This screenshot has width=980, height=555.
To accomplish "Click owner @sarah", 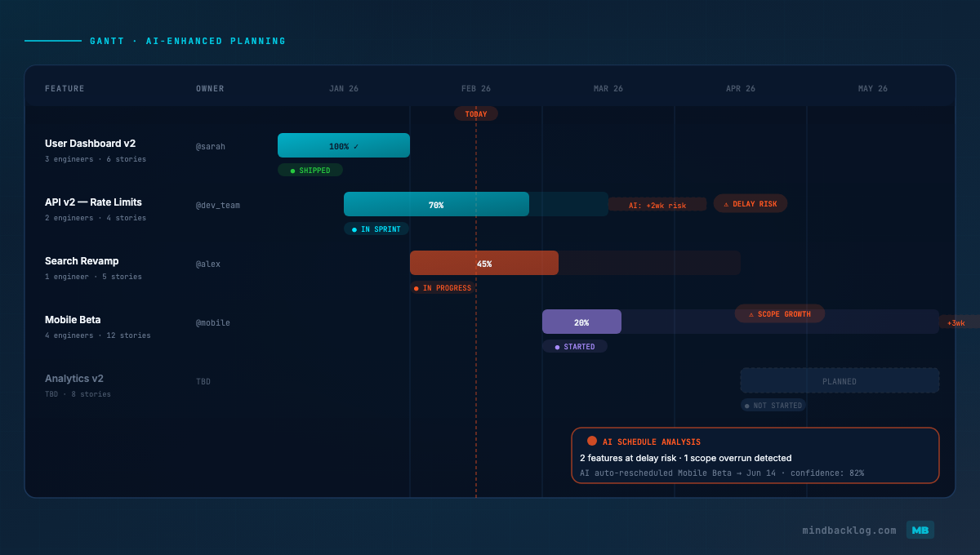I will [211, 147].
